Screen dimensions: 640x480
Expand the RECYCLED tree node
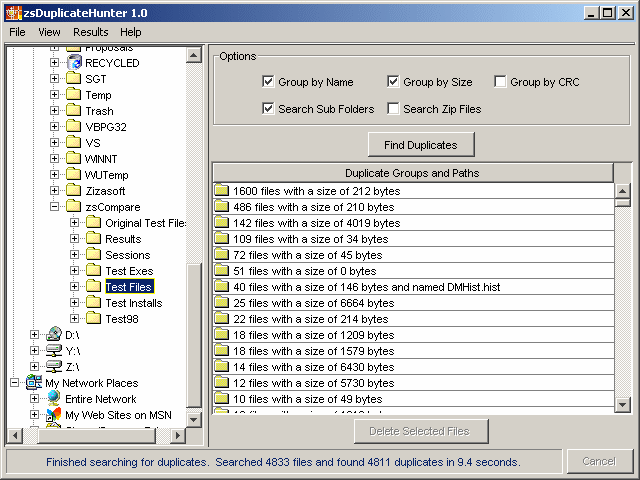click(x=54, y=62)
